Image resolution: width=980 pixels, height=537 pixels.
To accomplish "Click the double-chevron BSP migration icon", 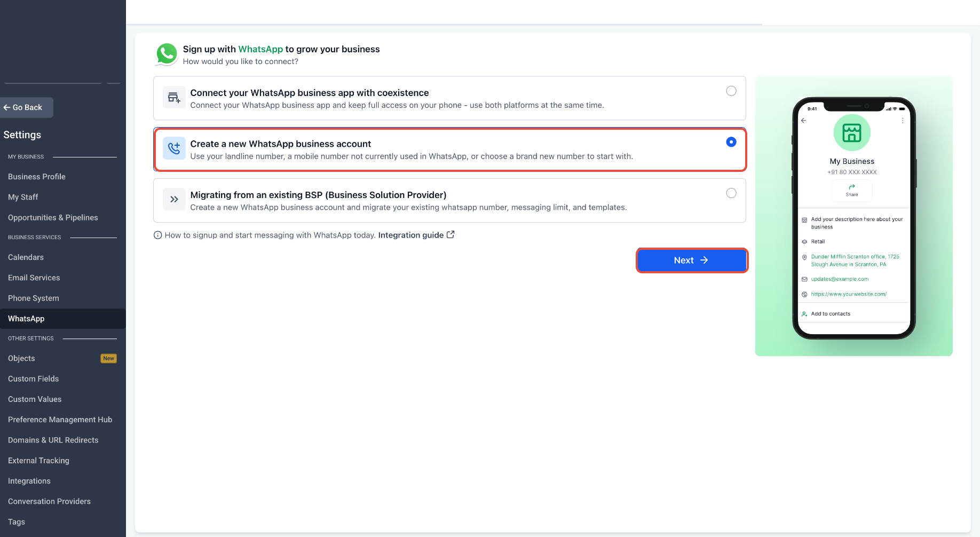I will 174,200.
